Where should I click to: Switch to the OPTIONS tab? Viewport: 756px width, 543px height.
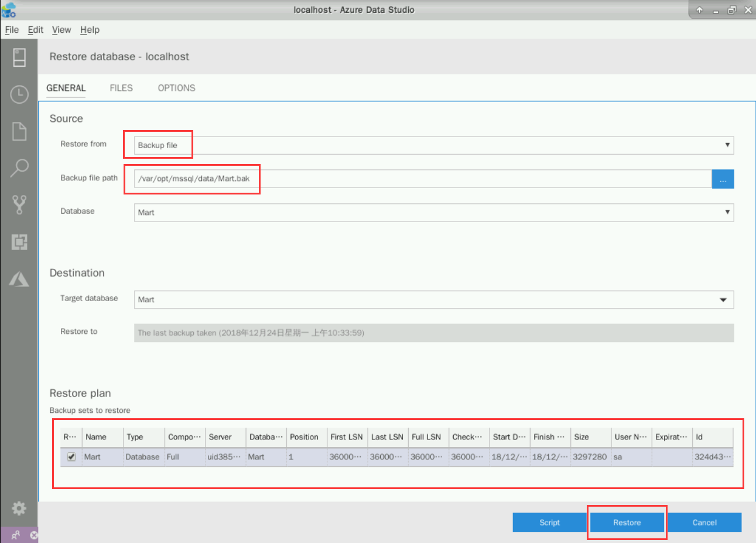coord(176,88)
